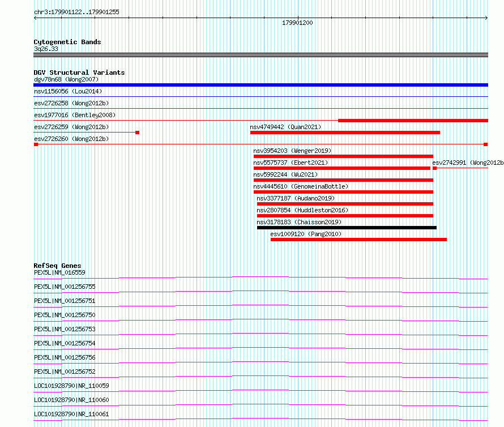The image size is (504, 427).
Task: Open transcript PEX5L|NM_001256754
Action: click(65, 343)
